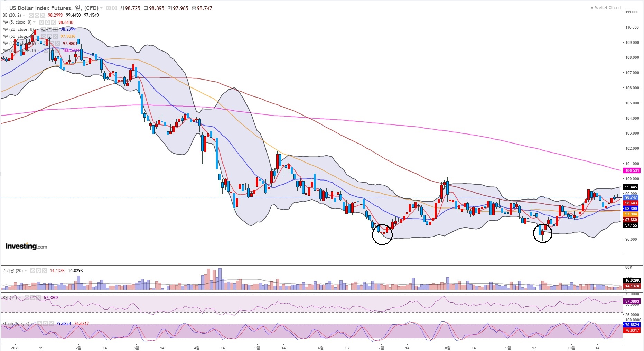
Task: Hide the MA (5, close, 0) line
Action: click(x=41, y=22)
